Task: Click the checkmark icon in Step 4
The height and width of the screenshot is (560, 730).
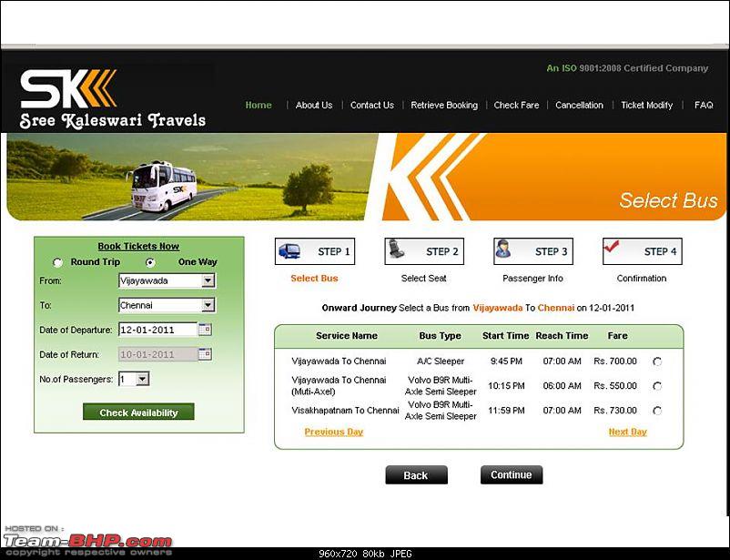Action: click(612, 246)
